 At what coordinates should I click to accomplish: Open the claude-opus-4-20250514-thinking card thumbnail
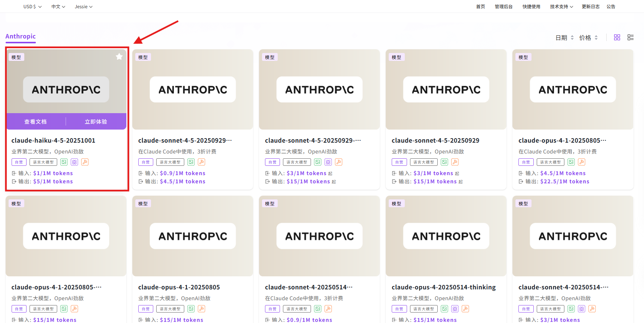446,236
